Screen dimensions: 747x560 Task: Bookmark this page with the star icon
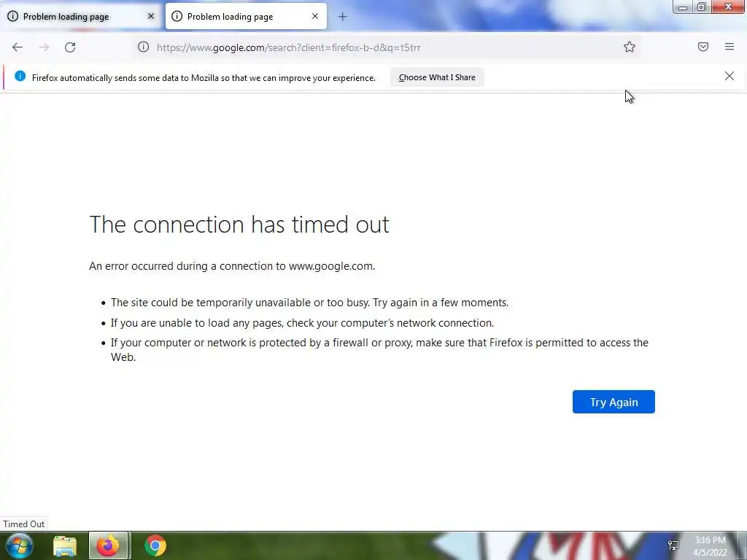coord(630,47)
